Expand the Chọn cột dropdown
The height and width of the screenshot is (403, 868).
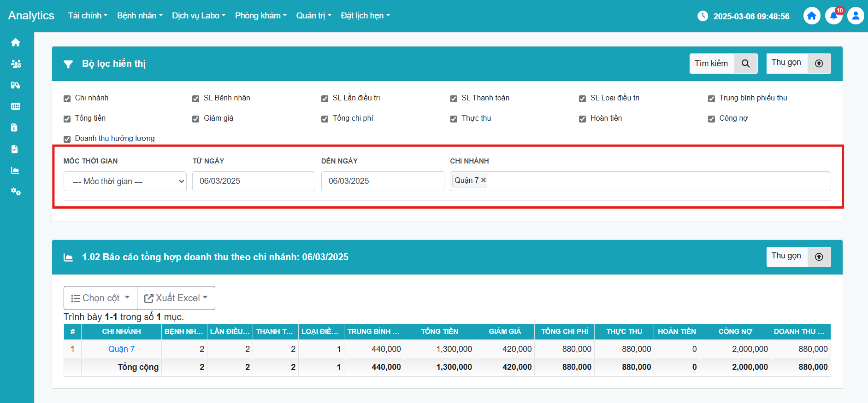click(x=100, y=298)
